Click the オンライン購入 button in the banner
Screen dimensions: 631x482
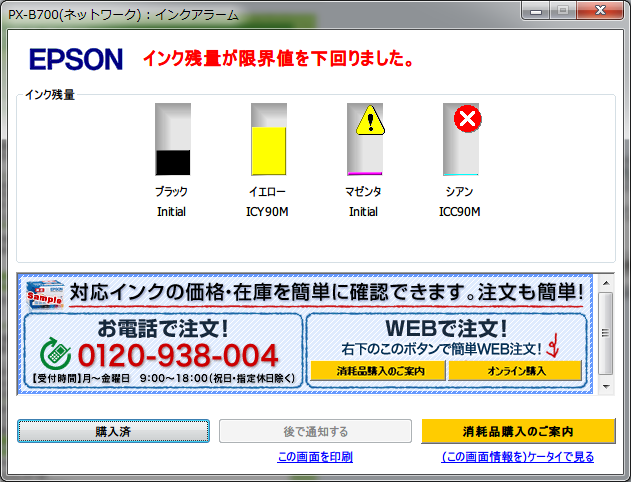pos(516,371)
